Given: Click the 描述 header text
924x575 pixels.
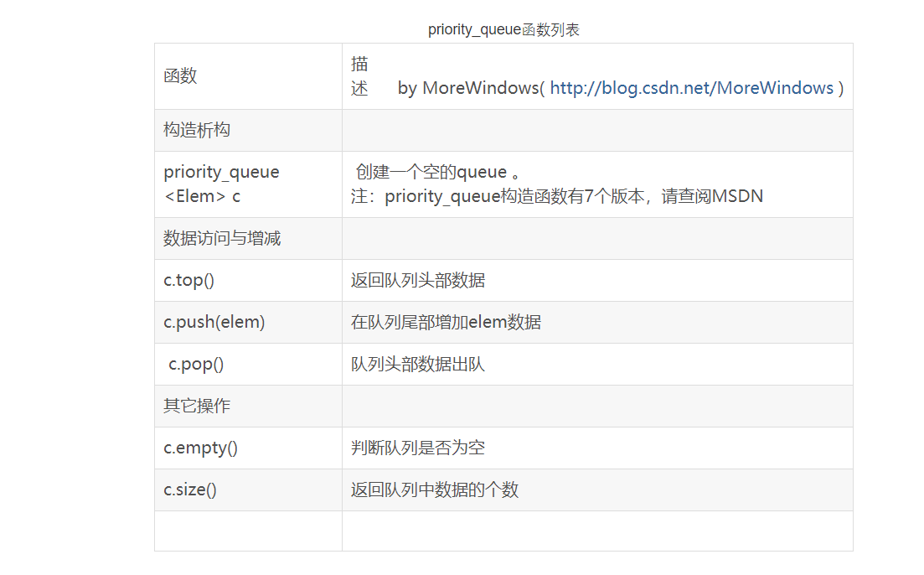Looking at the screenshot, I should tap(359, 75).
